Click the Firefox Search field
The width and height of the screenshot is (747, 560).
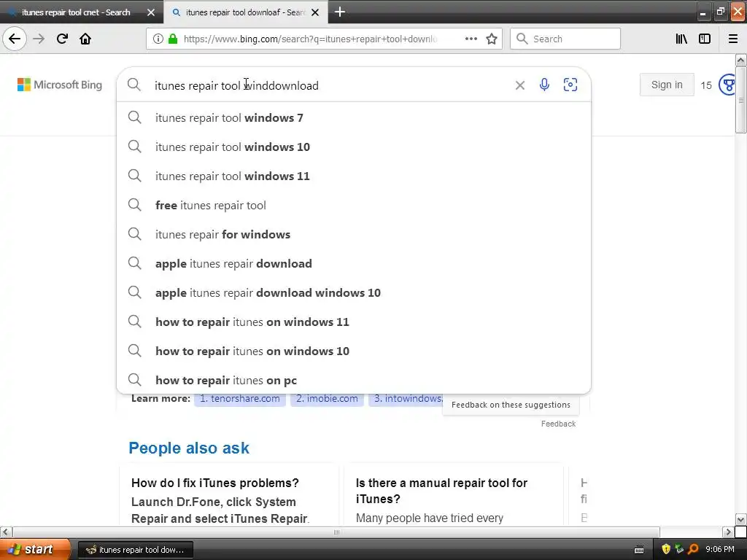(565, 39)
